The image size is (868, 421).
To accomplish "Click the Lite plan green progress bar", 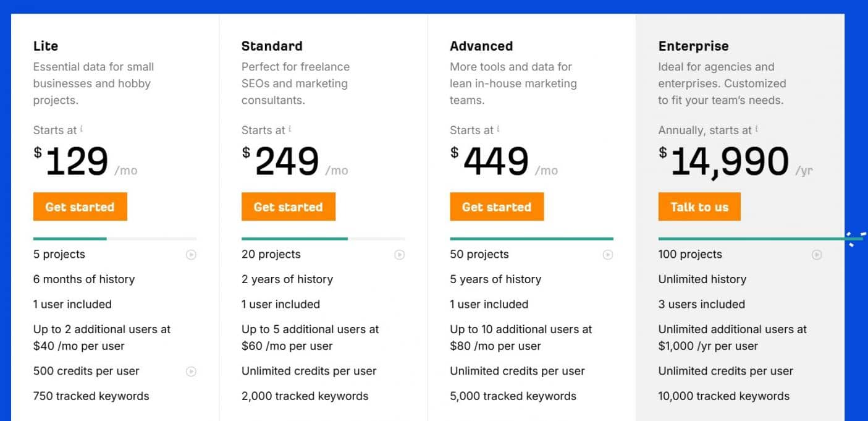I will point(70,239).
